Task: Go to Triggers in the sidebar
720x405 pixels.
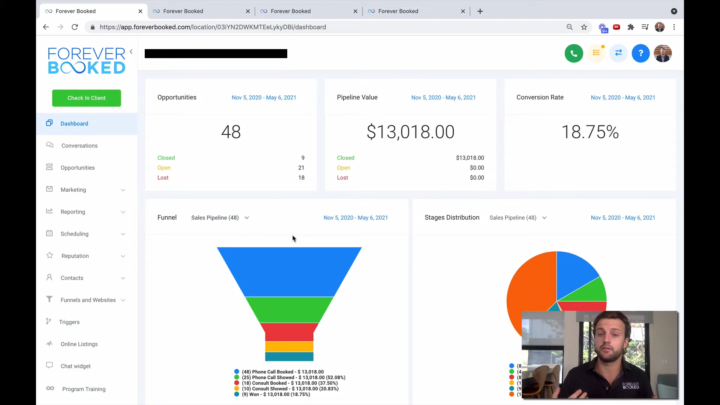Action: pyautogui.click(x=69, y=322)
